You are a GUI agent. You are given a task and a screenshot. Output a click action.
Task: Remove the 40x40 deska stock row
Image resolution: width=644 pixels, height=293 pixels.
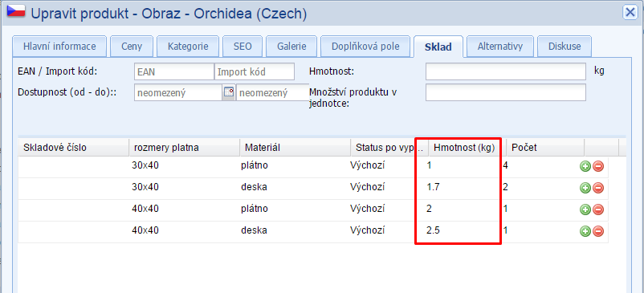pos(598,231)
